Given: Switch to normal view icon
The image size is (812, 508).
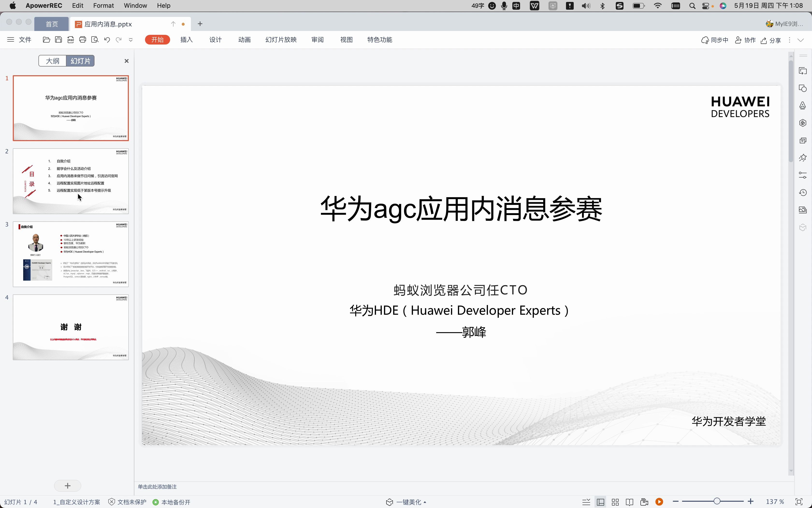Looking at the screenshot, I should pos(601,502).
